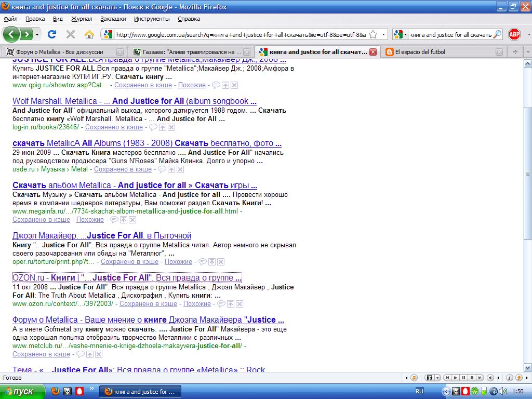Bookmark this page with the star icon
This screenshot has height=399, width=532.
(373, 35)
